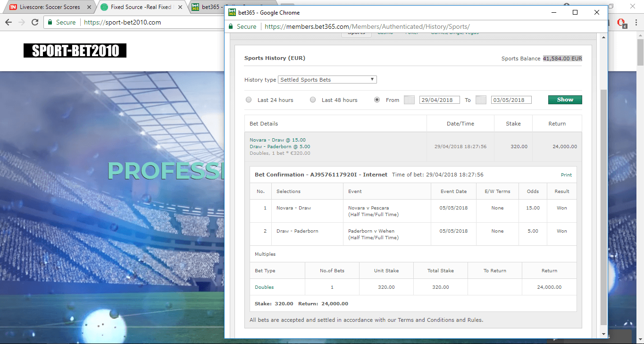Click the Sports History (EUR) heading
The image size is (644, 344).
coord(275,58)
